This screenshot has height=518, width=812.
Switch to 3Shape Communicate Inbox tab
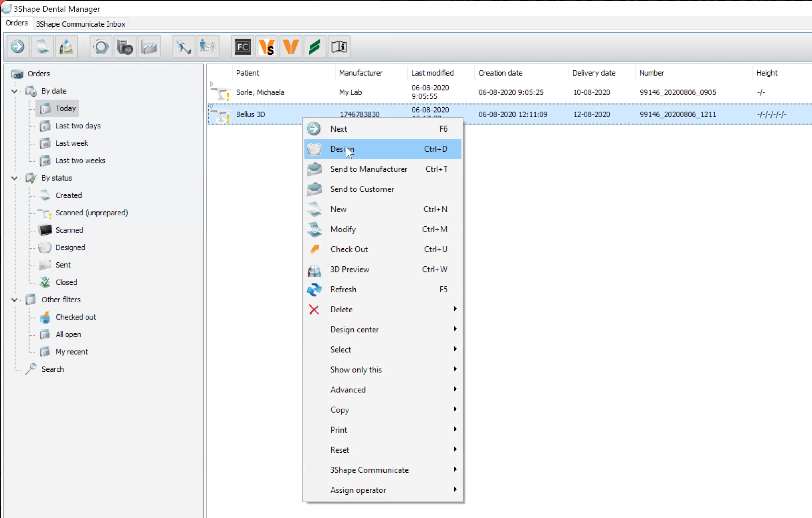pyautogui.click(x=81, y=24)
